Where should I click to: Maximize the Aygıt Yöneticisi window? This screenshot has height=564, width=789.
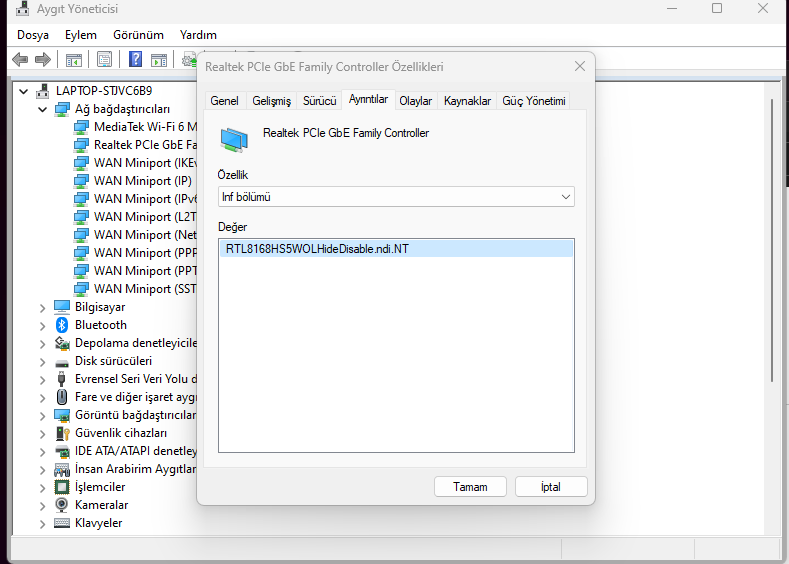pyautogui.click(x=717, y=8)
